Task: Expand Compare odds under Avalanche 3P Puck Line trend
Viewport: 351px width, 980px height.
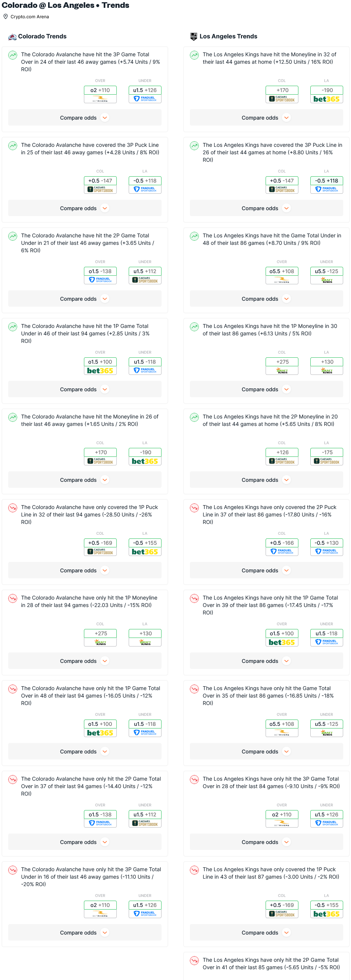Action: pos(85,208)
